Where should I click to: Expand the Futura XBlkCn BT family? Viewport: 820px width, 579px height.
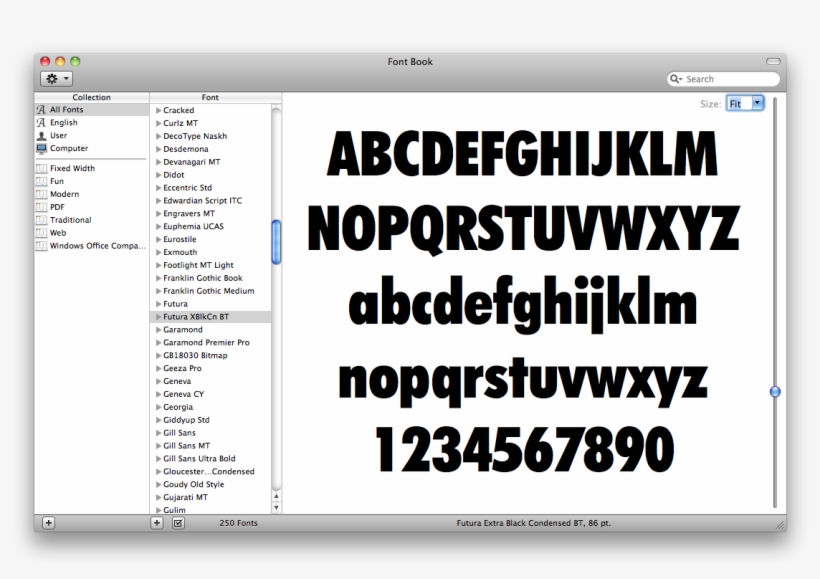point(158,316)
